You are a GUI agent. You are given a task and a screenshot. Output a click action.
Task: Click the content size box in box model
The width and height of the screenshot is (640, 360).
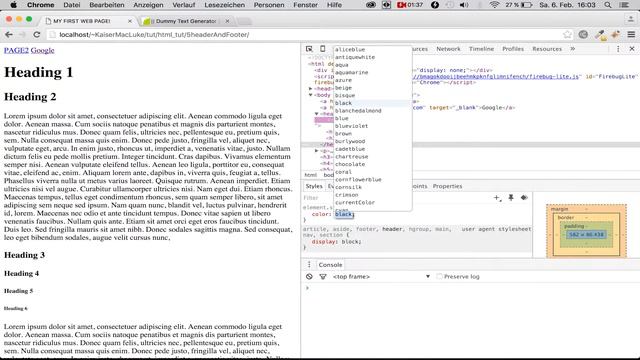click(x=586, y=235)
